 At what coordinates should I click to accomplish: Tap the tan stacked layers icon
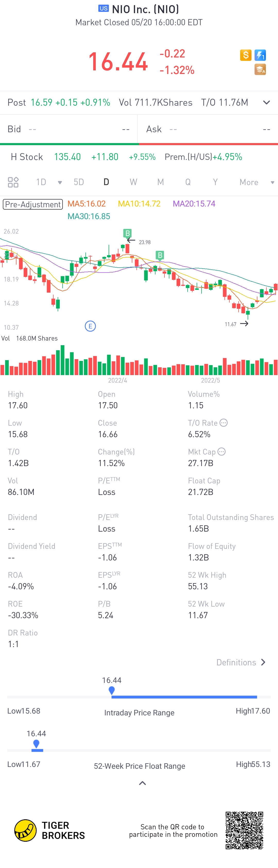[x=260, y=69]
